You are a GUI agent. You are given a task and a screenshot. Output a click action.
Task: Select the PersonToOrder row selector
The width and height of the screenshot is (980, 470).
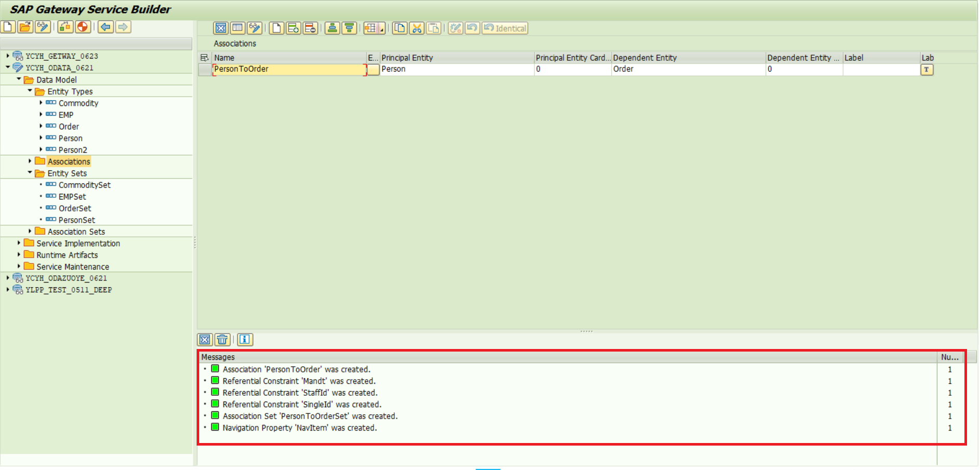point(205,69)
